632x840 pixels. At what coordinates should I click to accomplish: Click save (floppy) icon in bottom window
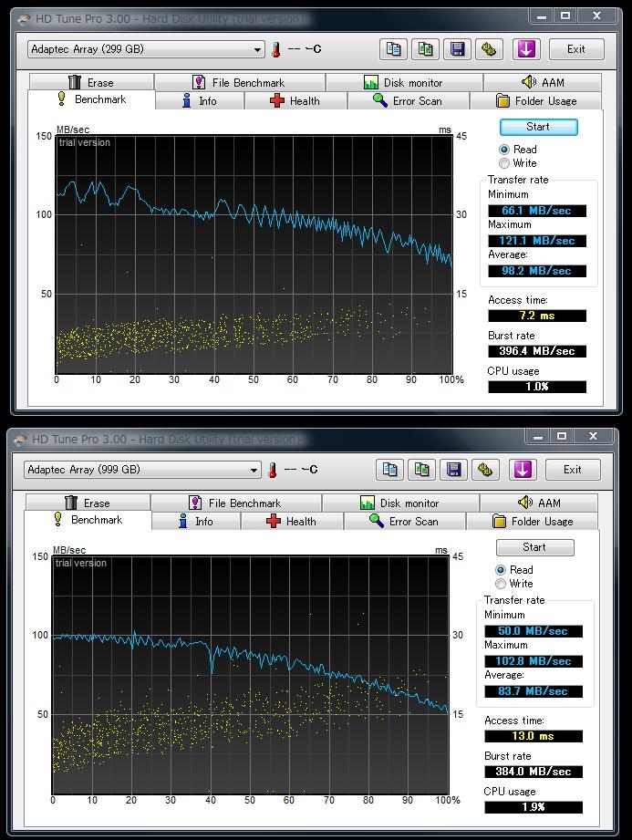point(453,470)
